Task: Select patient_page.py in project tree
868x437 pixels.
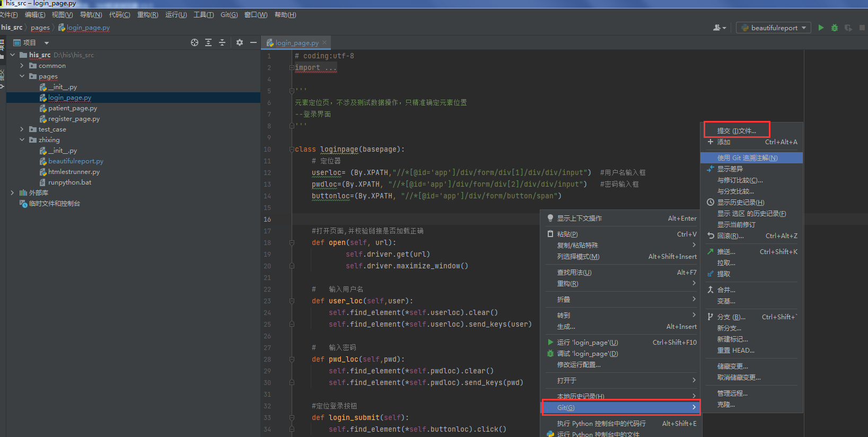Action: tap(73, 108)
